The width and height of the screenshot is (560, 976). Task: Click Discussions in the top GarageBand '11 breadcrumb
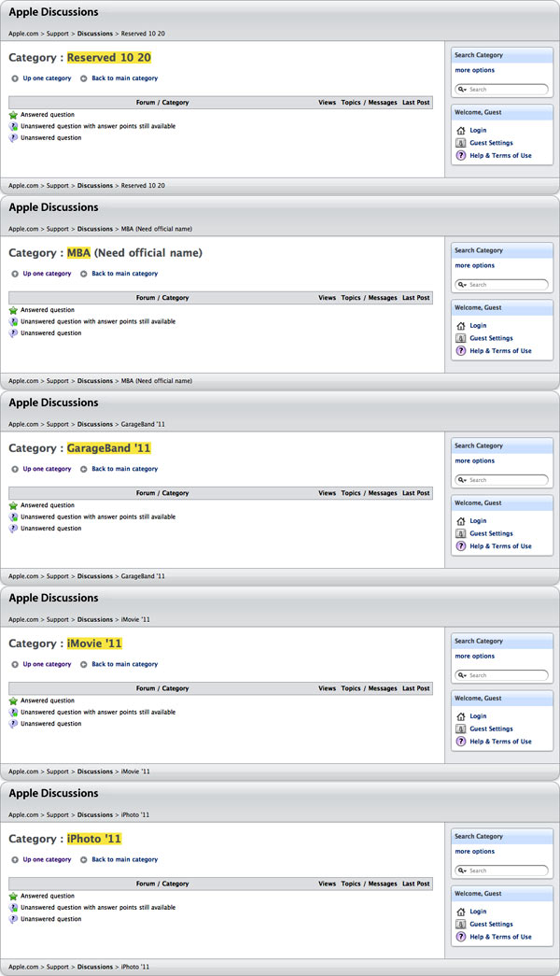pyautogui.click(x=95, y=424)
